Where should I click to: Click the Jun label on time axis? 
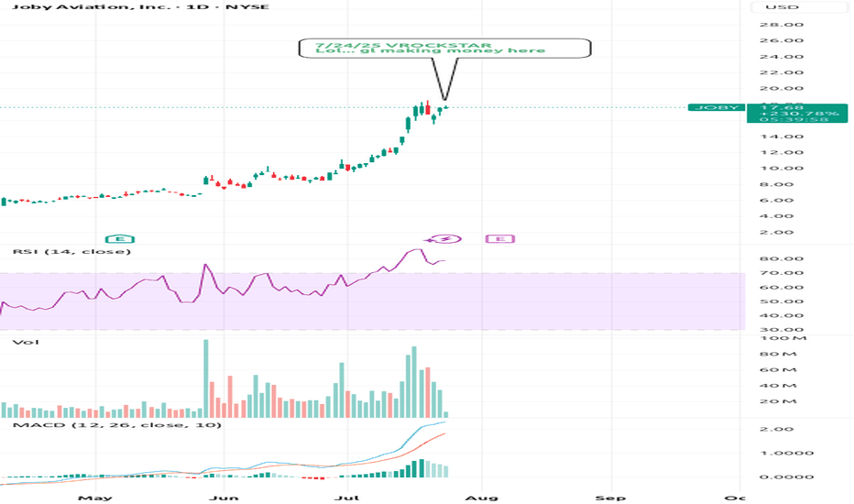tap(224, 498)
